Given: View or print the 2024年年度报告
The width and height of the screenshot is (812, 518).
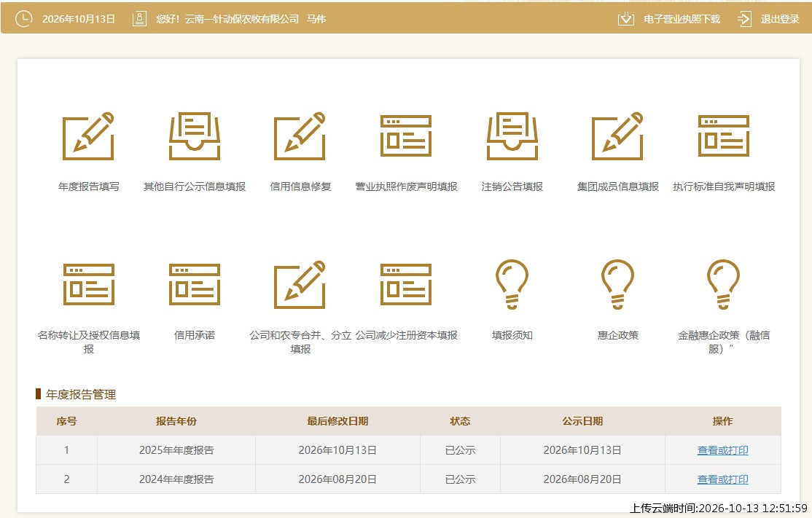Looking at the screenshot, I should 723,479.
